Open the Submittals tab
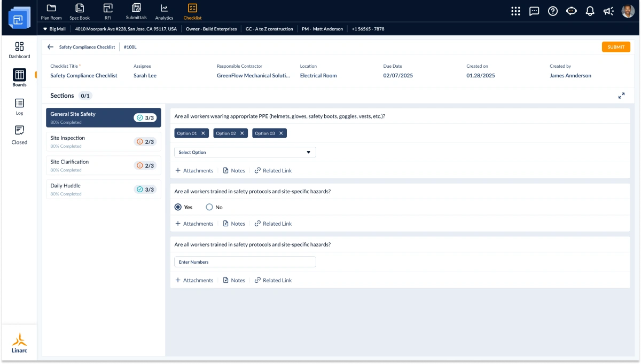Viewport: 641px width, 364px height. click(136, 11)
